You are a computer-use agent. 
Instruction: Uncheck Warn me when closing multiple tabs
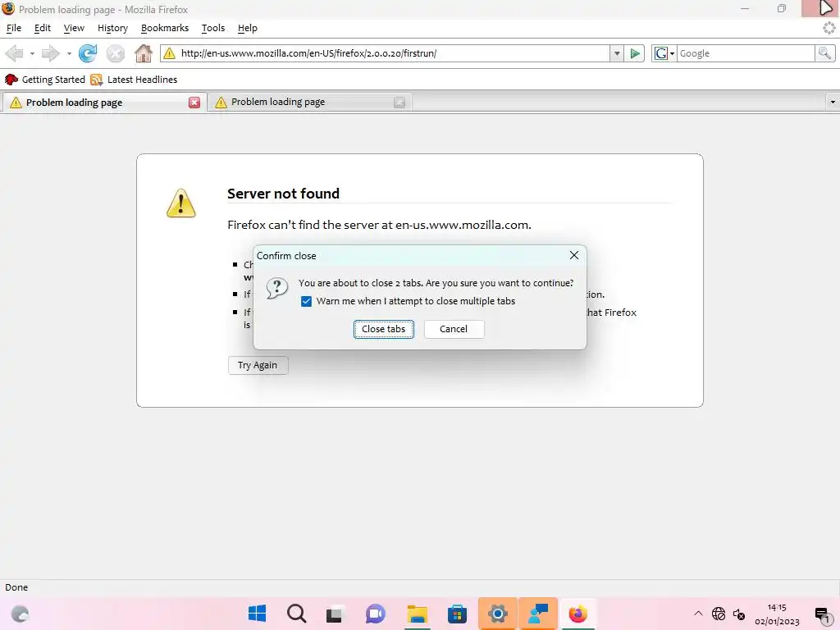pos(307,302)
